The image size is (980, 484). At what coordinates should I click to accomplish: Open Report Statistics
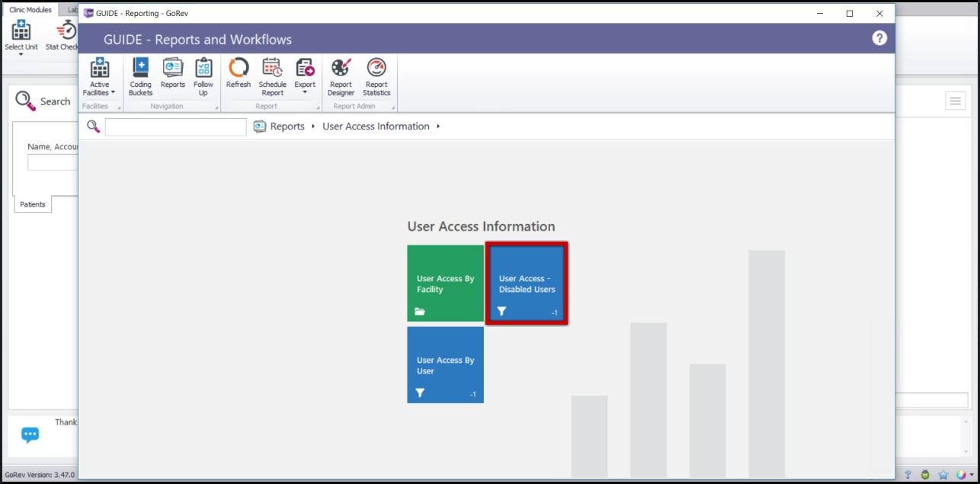(x=376, y=78)
